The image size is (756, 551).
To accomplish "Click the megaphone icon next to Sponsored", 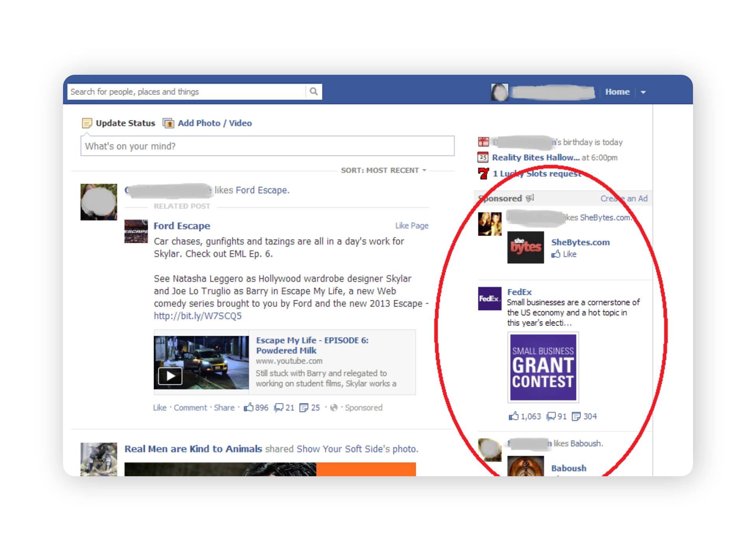I will pyautogui.click(x=530, y=198).
